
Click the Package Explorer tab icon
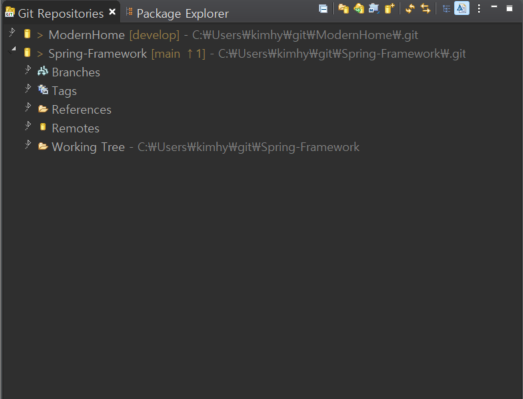tap(129, 12)
